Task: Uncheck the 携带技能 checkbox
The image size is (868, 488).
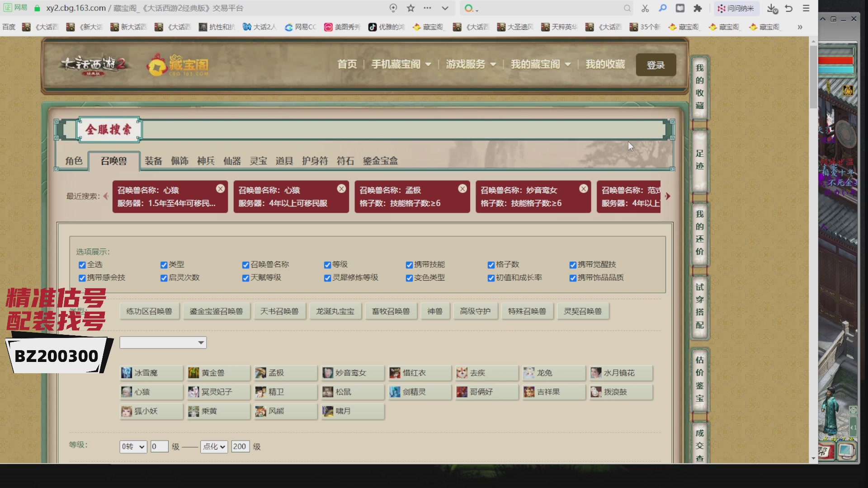Action: tap(410, 265)
